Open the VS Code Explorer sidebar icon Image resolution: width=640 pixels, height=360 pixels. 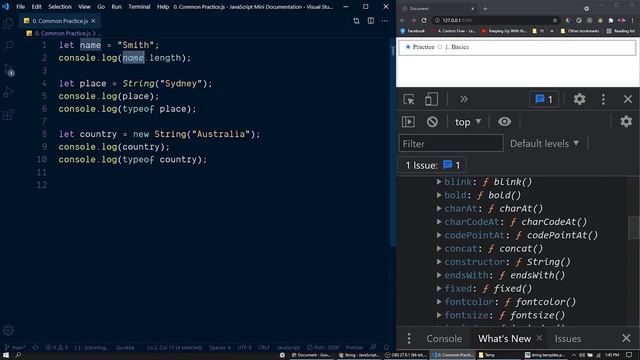(8, 23)
